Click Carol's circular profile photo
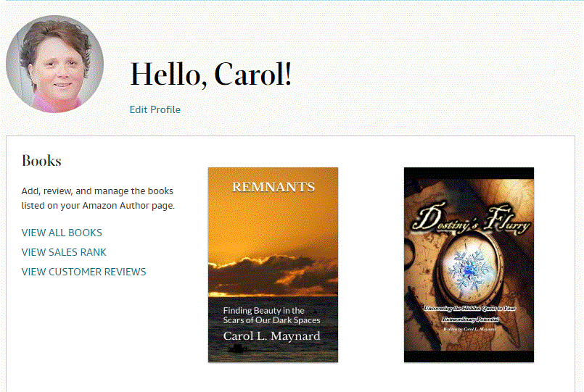 click(x=54, y=64)
